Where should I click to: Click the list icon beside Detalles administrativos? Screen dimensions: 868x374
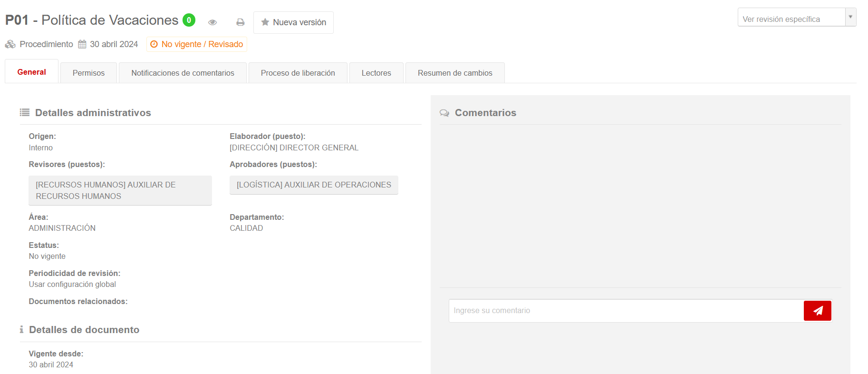[25, 113]
